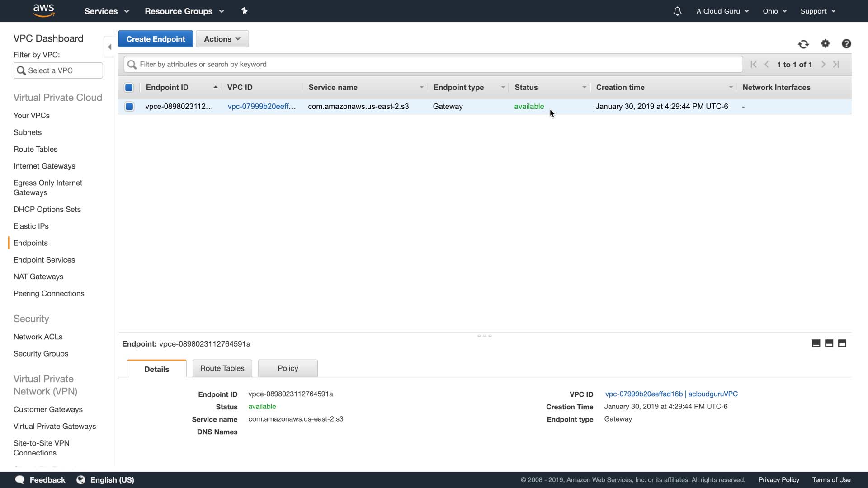Open table settings gear icon

tap(826, 43)
